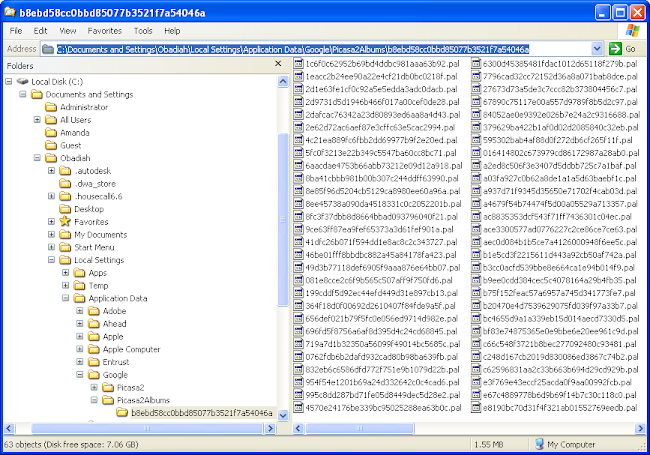
Task: Collapse the Google folder node
Action: click(x=80, y=375)
